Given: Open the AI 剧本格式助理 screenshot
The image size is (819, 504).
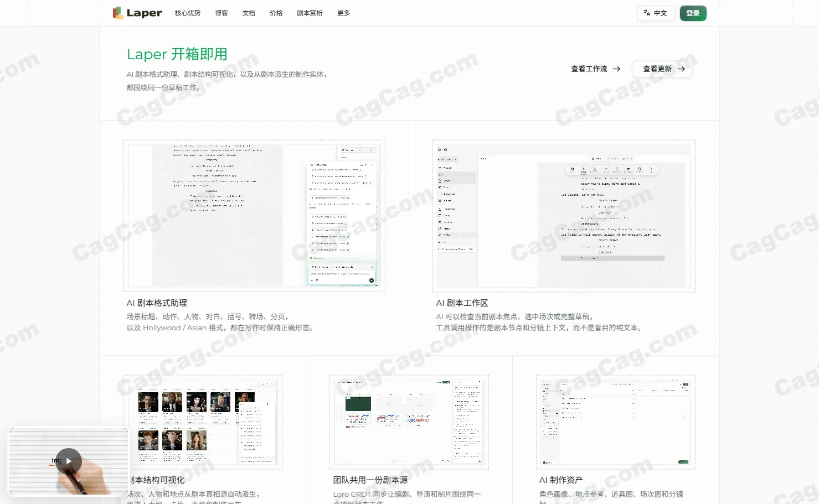Looking at the screenshot, I should [x=254, y=216].
